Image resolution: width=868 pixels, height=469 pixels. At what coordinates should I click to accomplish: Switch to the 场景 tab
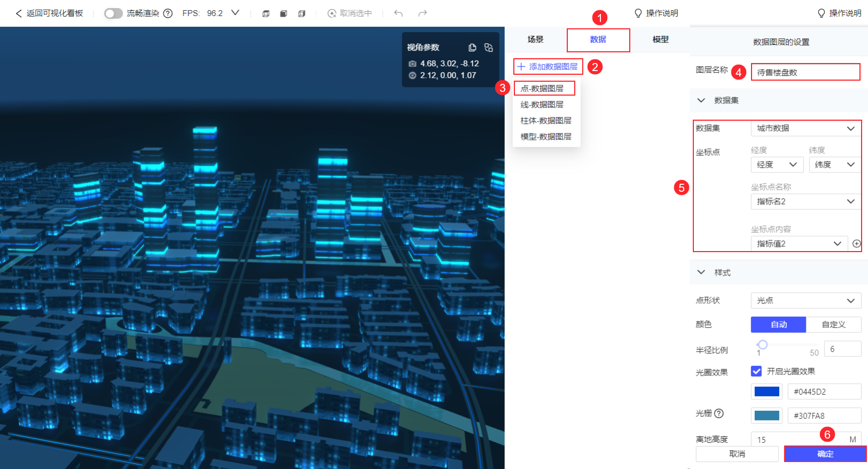click(x=536, y=40)
